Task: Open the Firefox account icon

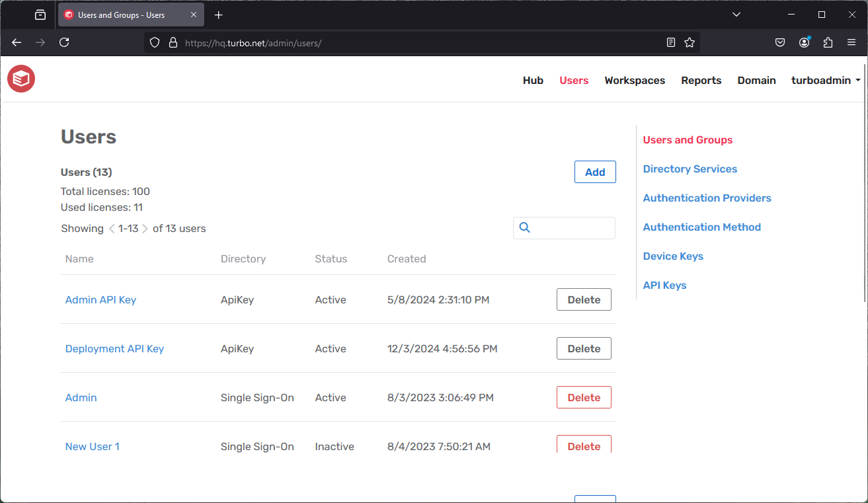Action: [x=804, y=42]
